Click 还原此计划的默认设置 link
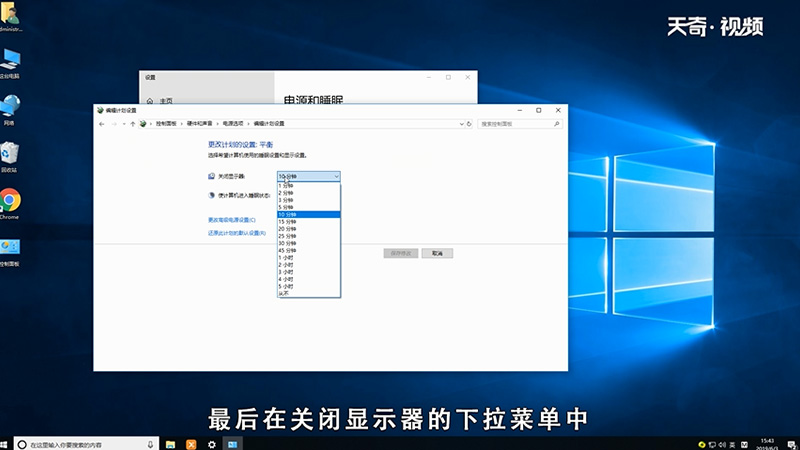The image size is (800, 450). tap(237, 233)
